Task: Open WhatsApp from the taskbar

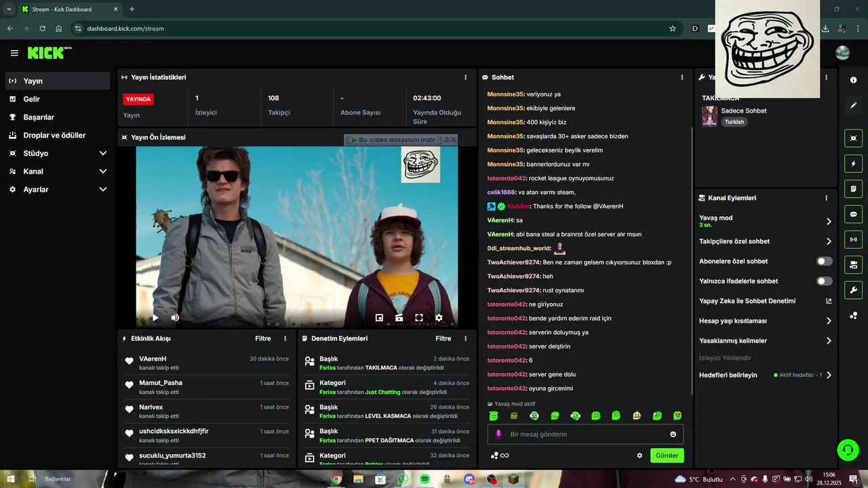Action: pyautogui.click(x=403, y=479)
